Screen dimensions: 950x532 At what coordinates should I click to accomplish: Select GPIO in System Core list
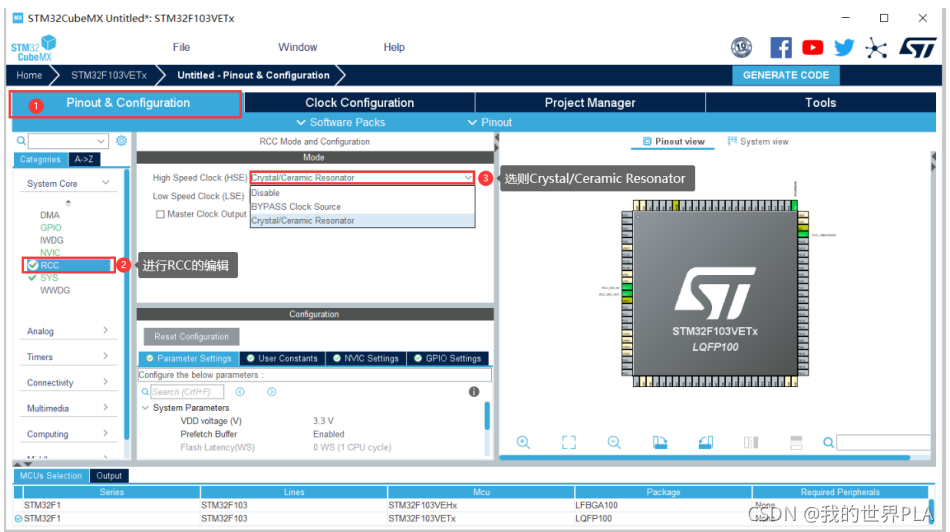click(x=51, y=228)
